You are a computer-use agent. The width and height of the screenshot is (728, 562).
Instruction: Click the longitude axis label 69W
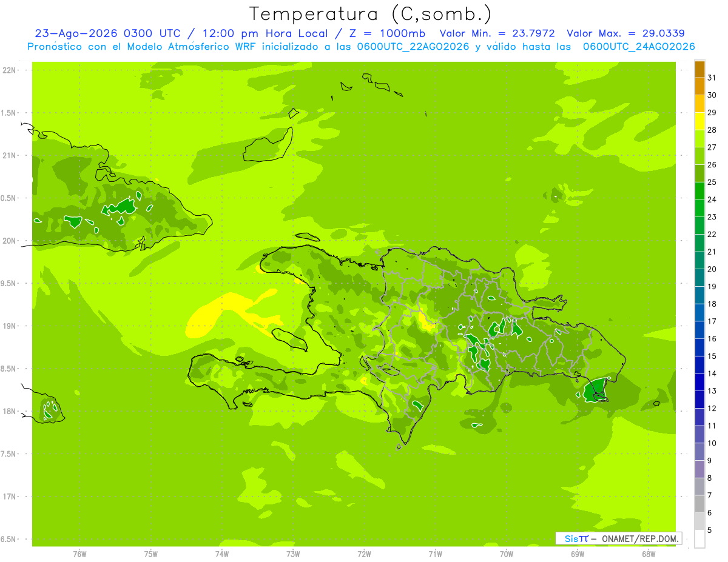point(578,554)
